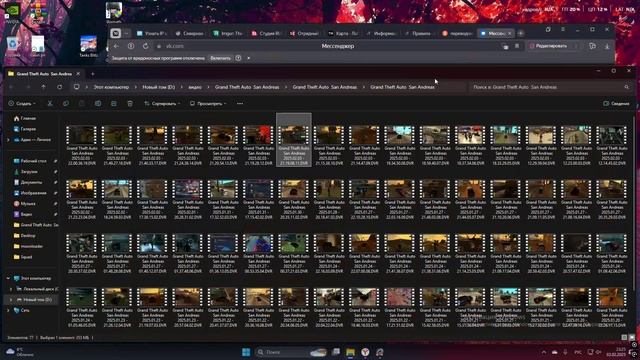Viewport: 640px width, 360px height.
Task: Refresh the Explorer folder view
Action: point(60,87)
